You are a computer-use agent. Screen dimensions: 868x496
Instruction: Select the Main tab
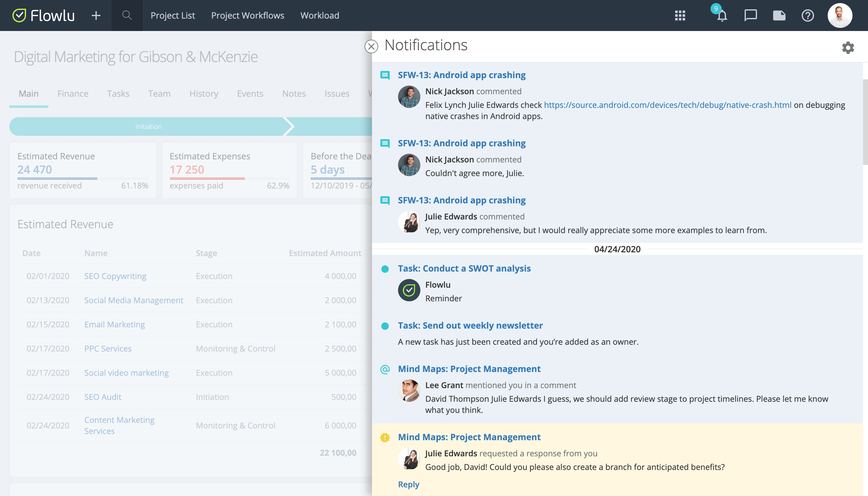(x=29, y=93)
